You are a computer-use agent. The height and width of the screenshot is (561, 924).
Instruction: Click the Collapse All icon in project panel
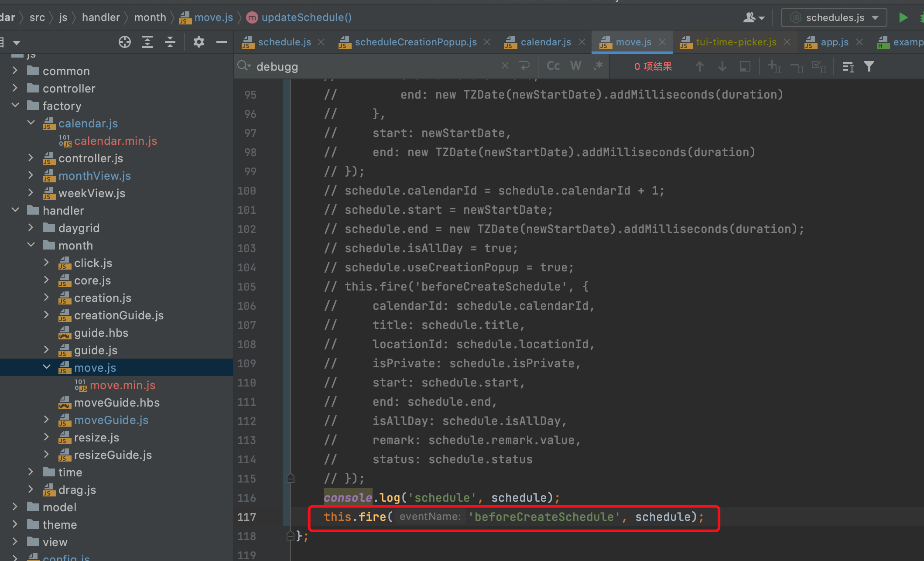pos(170,42)
